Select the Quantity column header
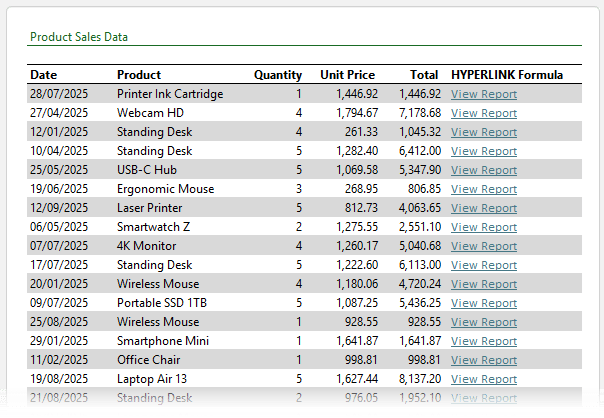604x418 pixels. 278,75
